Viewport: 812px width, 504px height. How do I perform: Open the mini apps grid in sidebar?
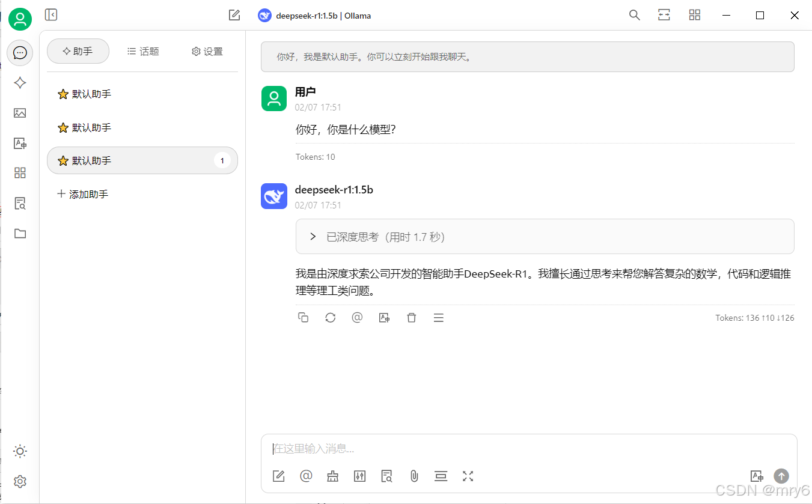point(20,173)
